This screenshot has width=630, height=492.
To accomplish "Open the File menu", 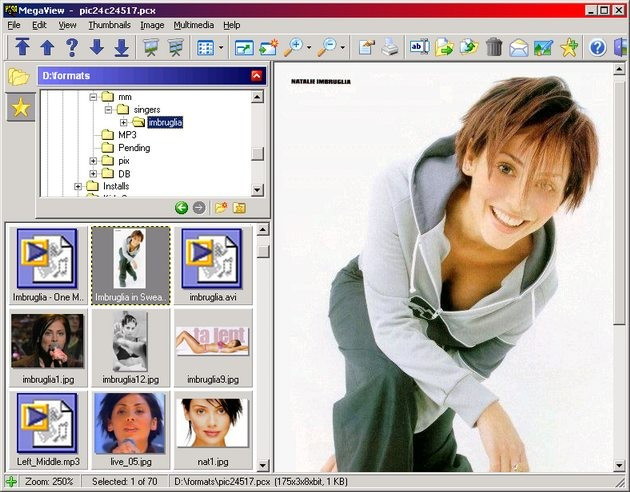I will click(x=14, y=25).
